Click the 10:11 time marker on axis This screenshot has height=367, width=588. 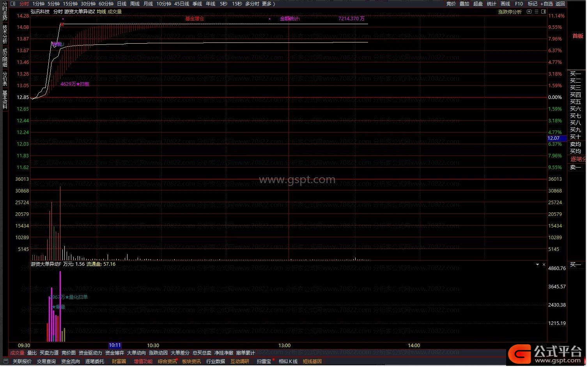tap(115, 345)
